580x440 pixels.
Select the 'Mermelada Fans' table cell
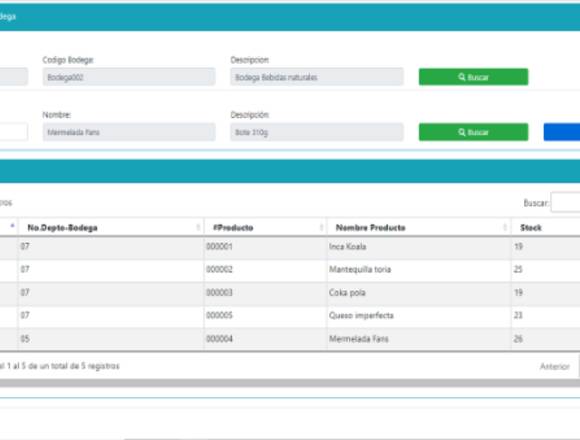(419, 339)
